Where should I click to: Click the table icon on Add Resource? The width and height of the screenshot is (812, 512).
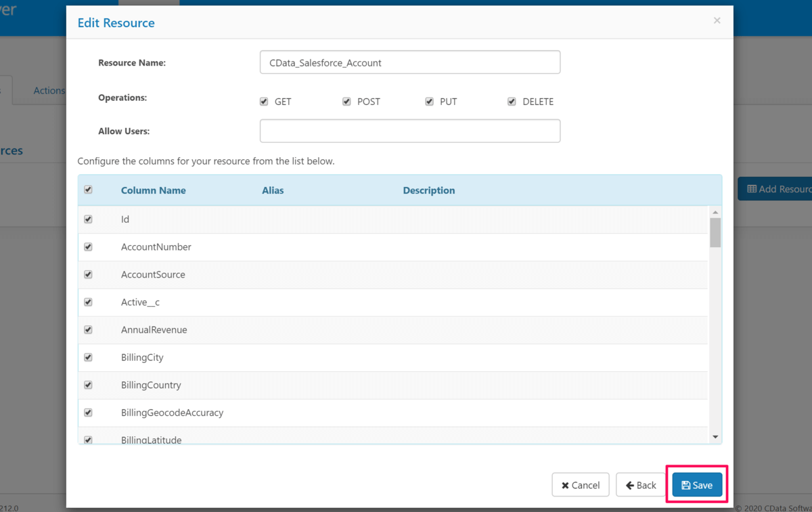(751, 189)
